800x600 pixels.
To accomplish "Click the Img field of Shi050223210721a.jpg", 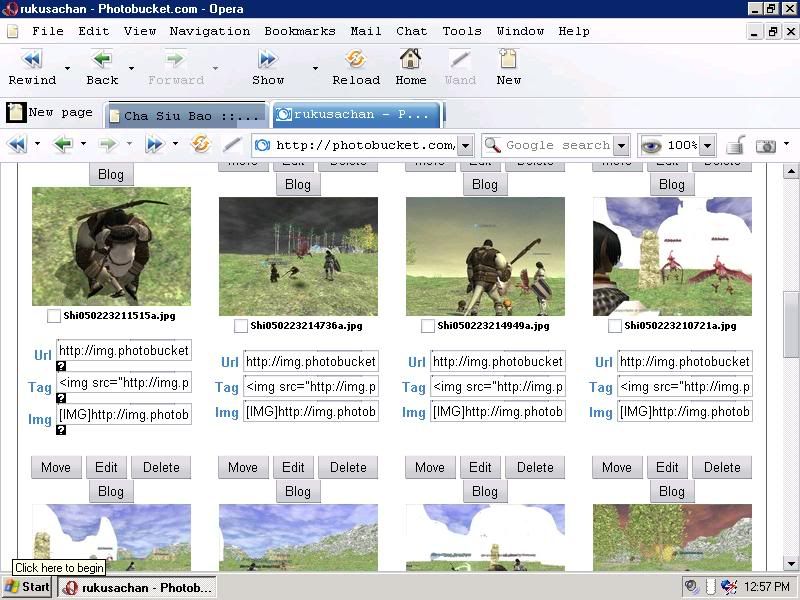I will [685, 412].
